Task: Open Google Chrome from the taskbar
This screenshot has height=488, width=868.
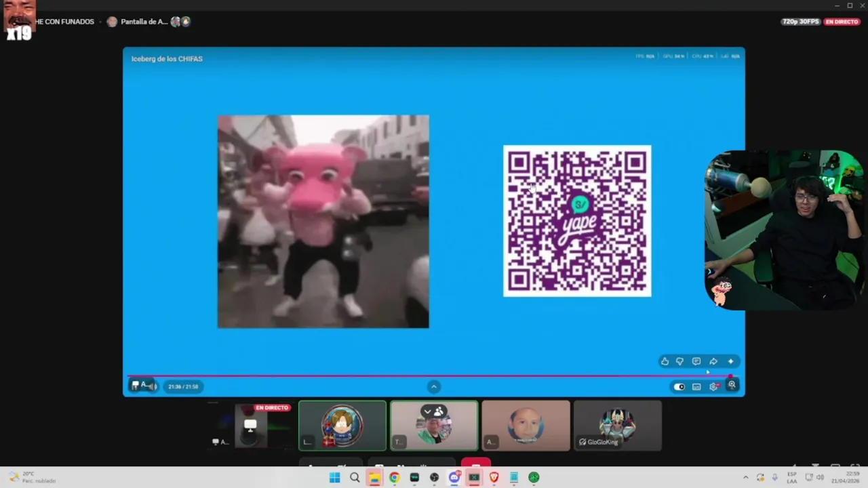Action: click(395, 478)
